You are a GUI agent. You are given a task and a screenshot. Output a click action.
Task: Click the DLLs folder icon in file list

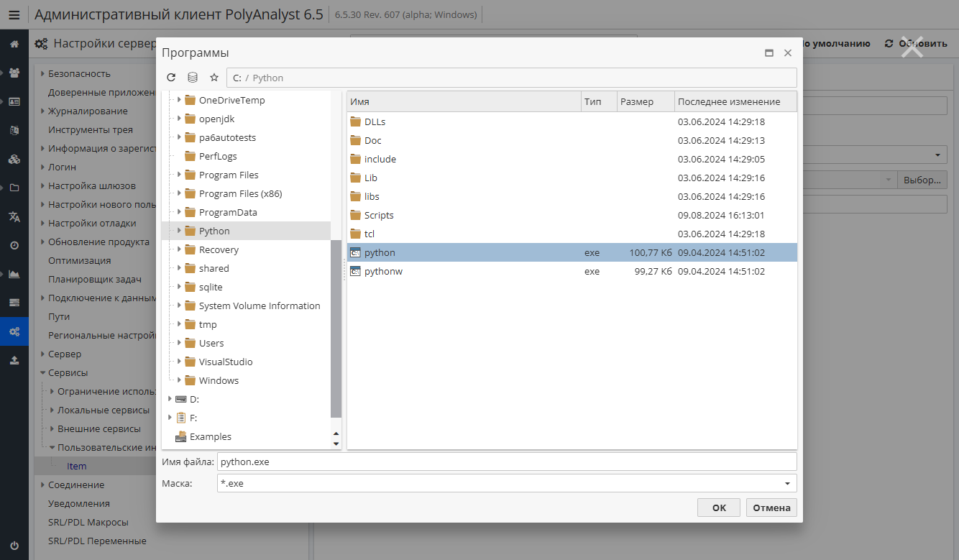[355, 121]
